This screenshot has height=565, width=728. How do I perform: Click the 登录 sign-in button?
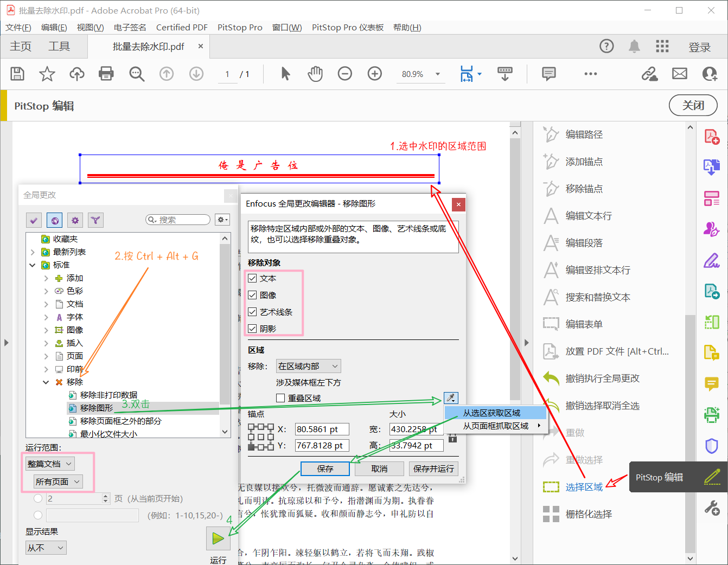coord(700,47)
